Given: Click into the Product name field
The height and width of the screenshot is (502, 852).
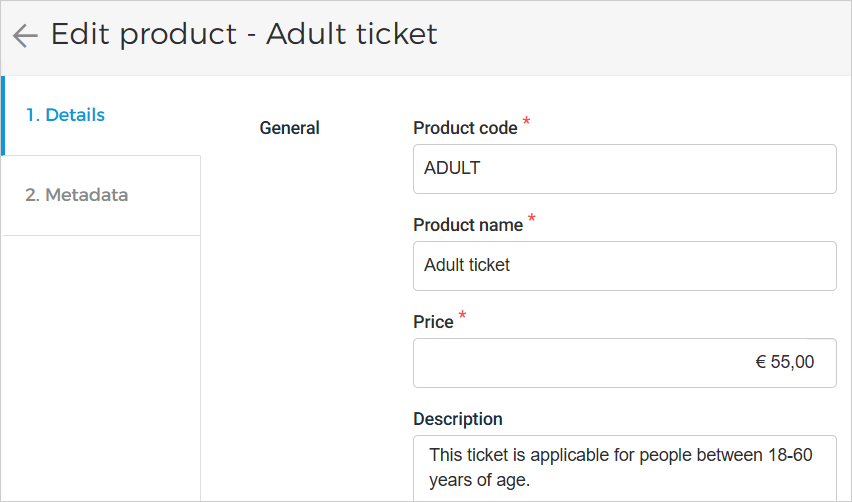Looking at the screenshot, I should (624, 266).
